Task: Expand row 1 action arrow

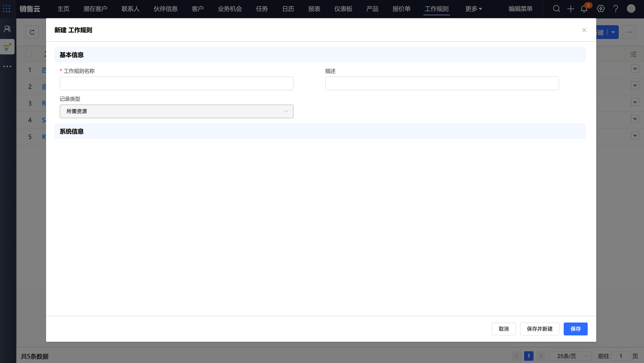Action: [635, 69]
